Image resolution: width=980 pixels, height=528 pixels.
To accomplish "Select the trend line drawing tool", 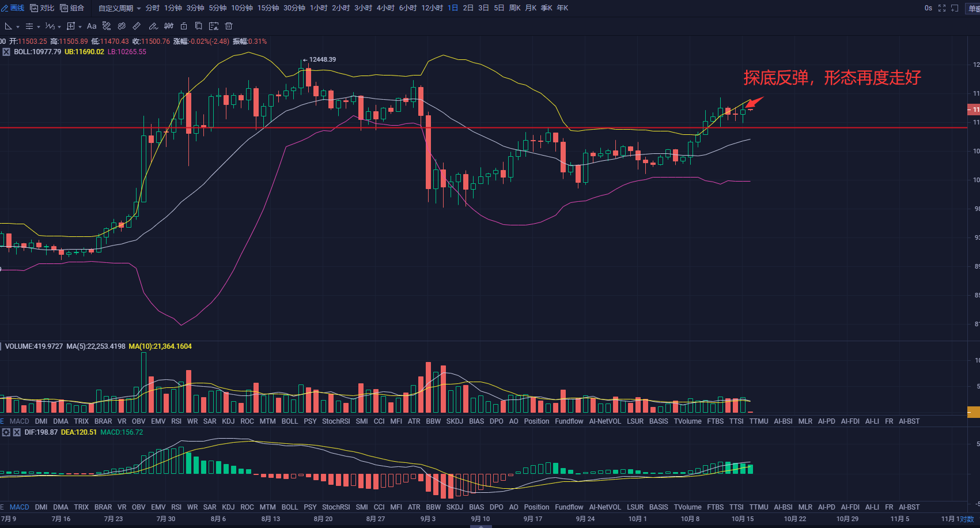I will tap(8, 26).
